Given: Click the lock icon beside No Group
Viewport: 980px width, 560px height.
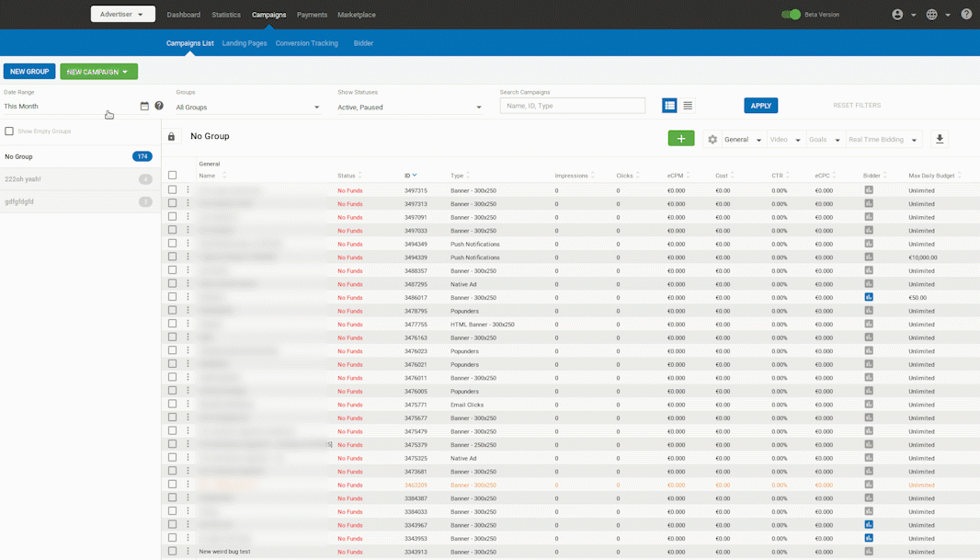Looking at the screenshot, I should click(x=171, y=137).
